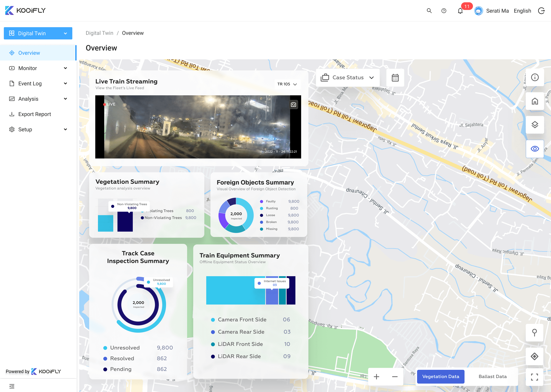Toggle the eye visibility button on map
551x392 pixels.
tap(535, 149)
